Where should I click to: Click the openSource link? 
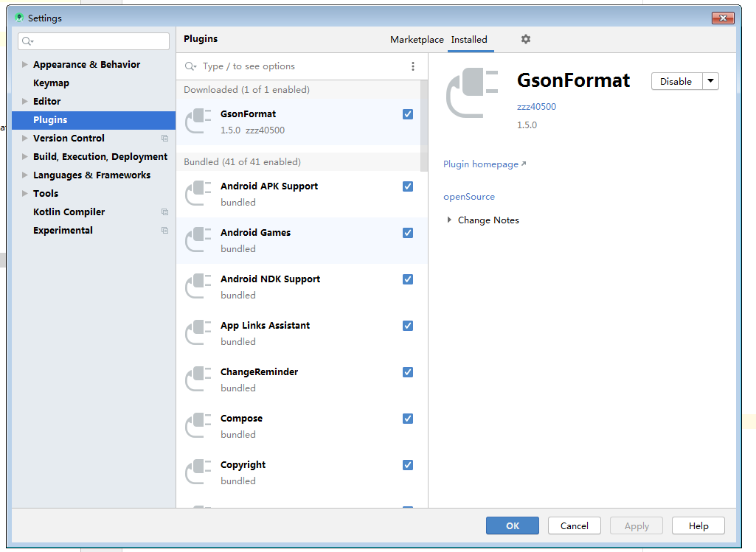click(469, 197)
